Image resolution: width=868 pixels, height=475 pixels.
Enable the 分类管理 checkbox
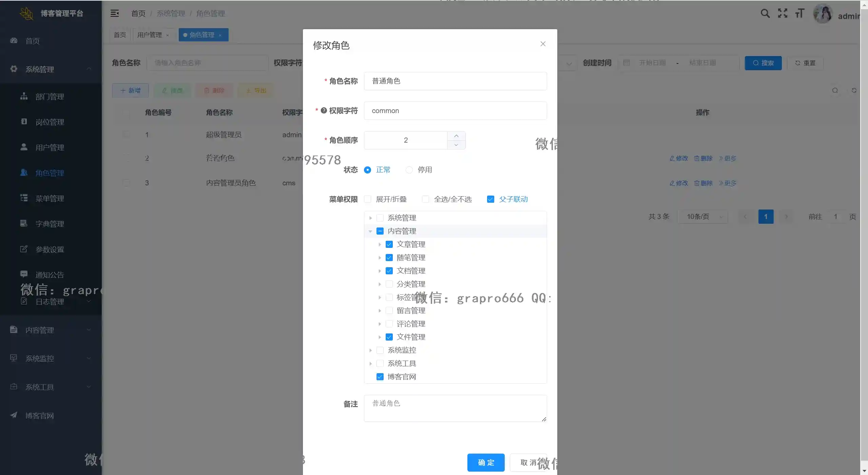[x=389, y=284]
